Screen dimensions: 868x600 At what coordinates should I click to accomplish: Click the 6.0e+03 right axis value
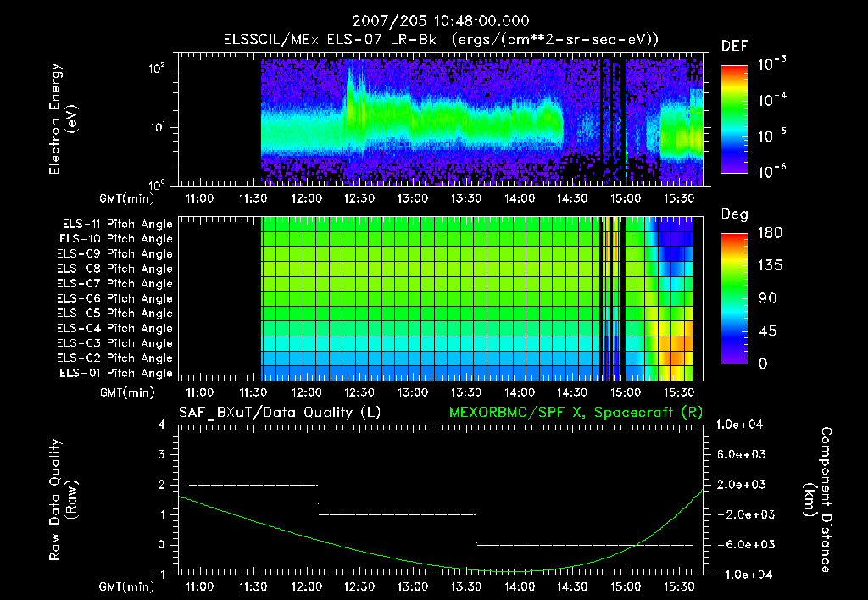click(741, 454)
